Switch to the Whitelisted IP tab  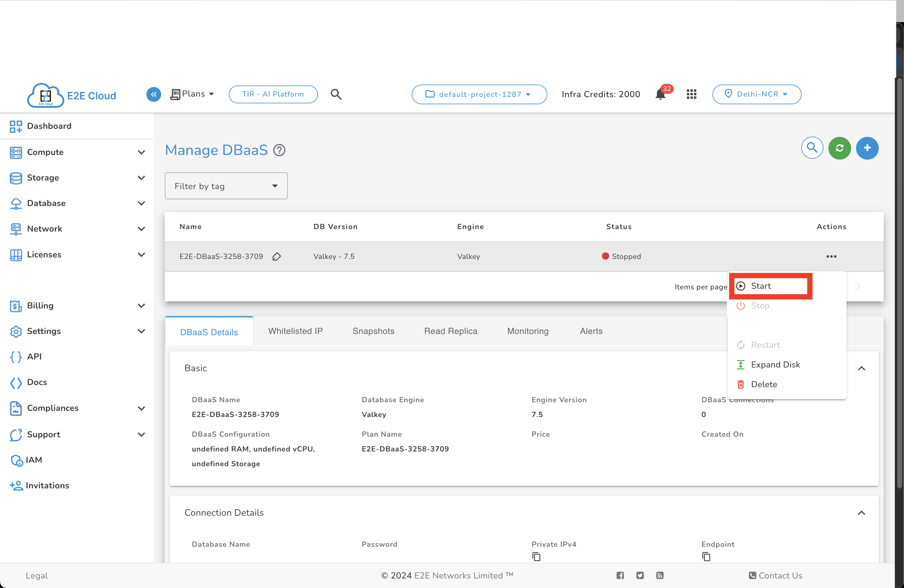295,331
